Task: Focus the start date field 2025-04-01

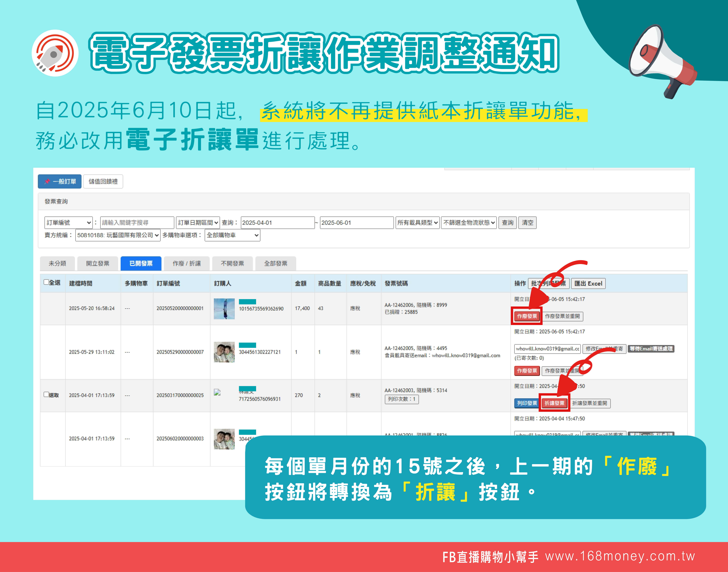Action: pos(278,222)
